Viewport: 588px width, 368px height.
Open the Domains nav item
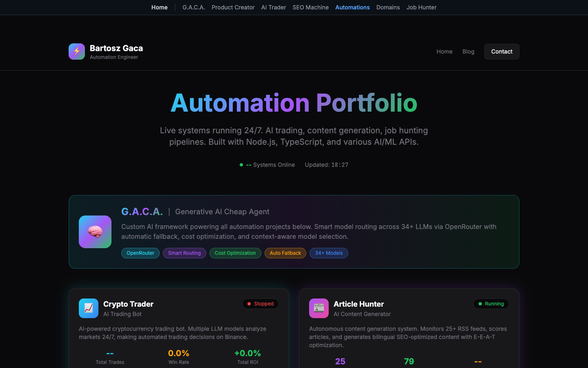(388, 7)
